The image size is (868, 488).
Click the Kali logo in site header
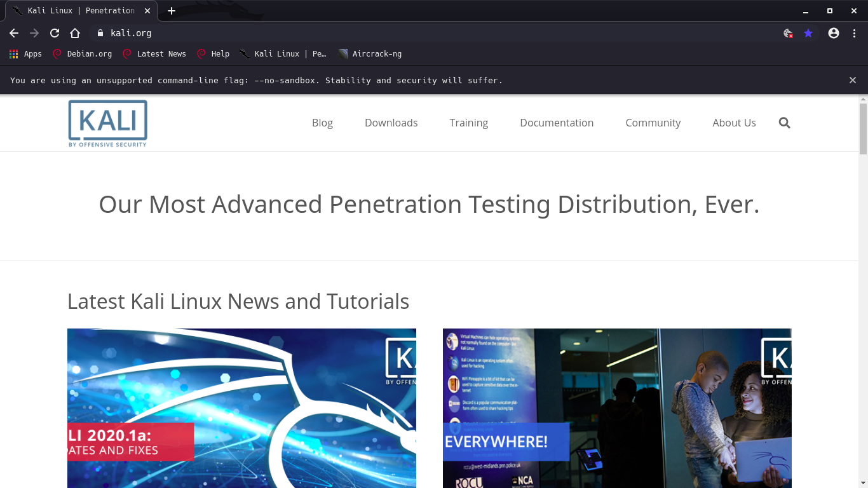108,123
